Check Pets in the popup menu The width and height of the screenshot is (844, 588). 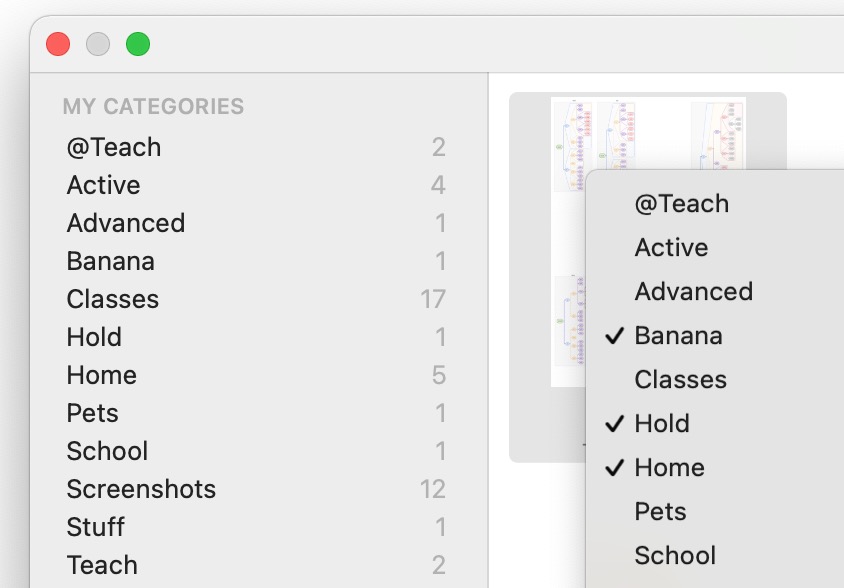660,512
